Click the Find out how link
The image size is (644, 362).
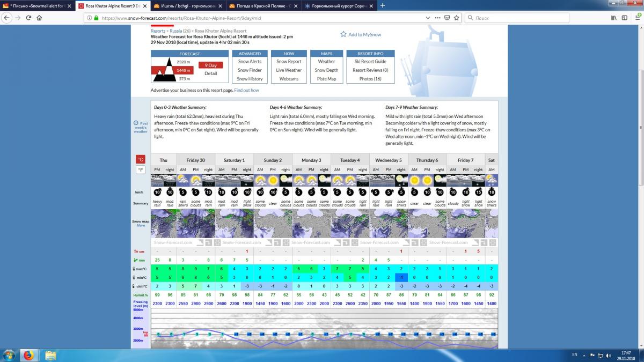pos(246,91)
